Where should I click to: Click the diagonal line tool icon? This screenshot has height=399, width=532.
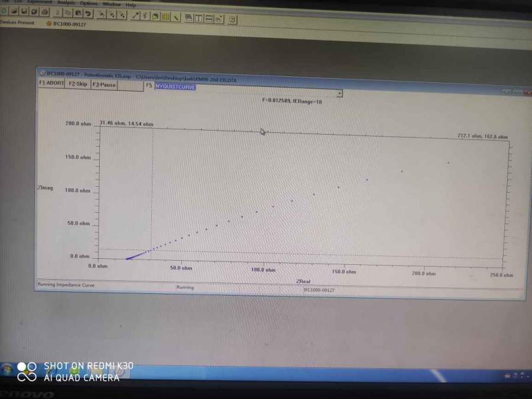click(176, 17)
